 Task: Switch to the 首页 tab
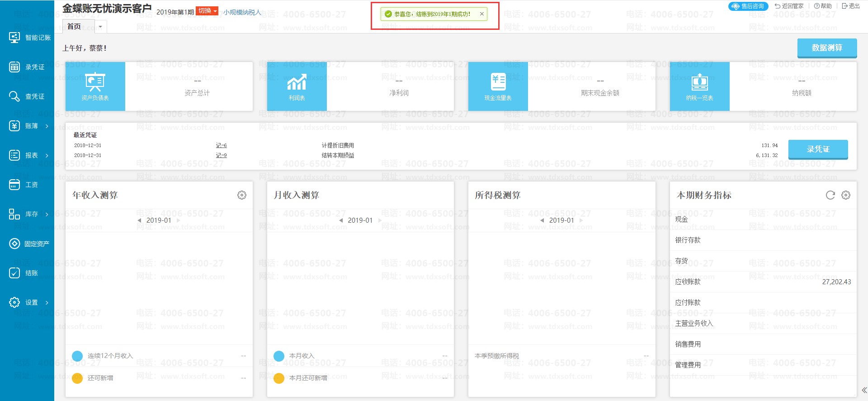pyautogui.click(x=74, y=27)
